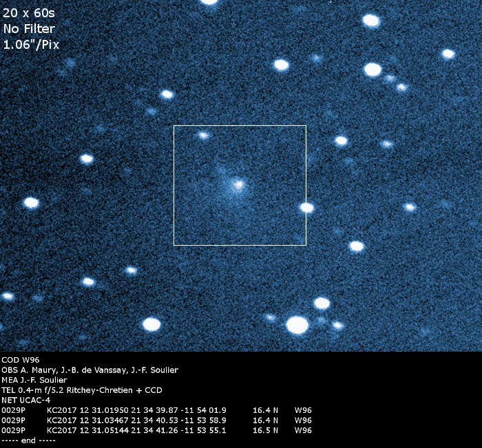This screenshot has width=482, height=448.
Task: Click the 'NET UCAC-4' catalog line
Action: (26, 400)
